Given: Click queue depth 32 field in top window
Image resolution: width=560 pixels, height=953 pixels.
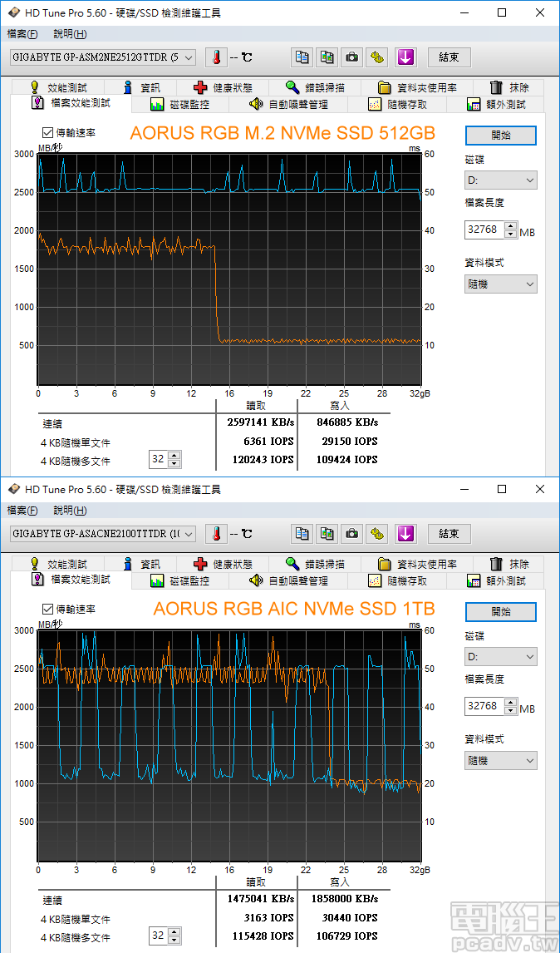Looking at the screenshot, I should pos(159,460).
